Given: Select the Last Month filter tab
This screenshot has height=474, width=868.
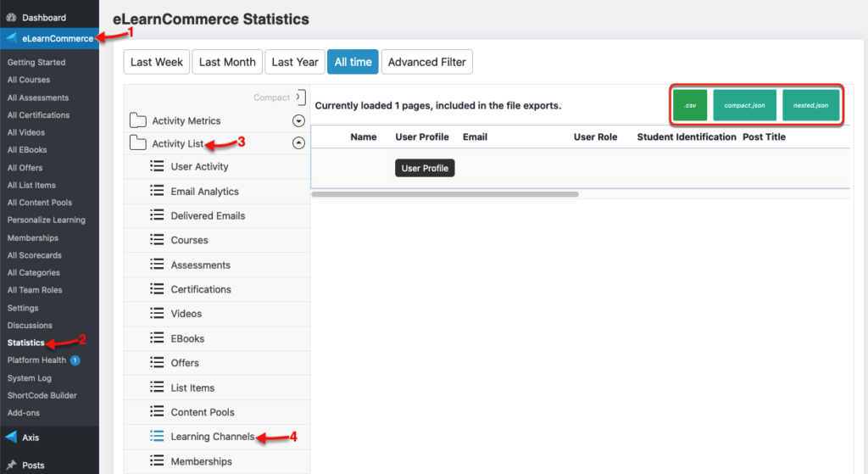Looking at the screenshot, I should 227,62.
